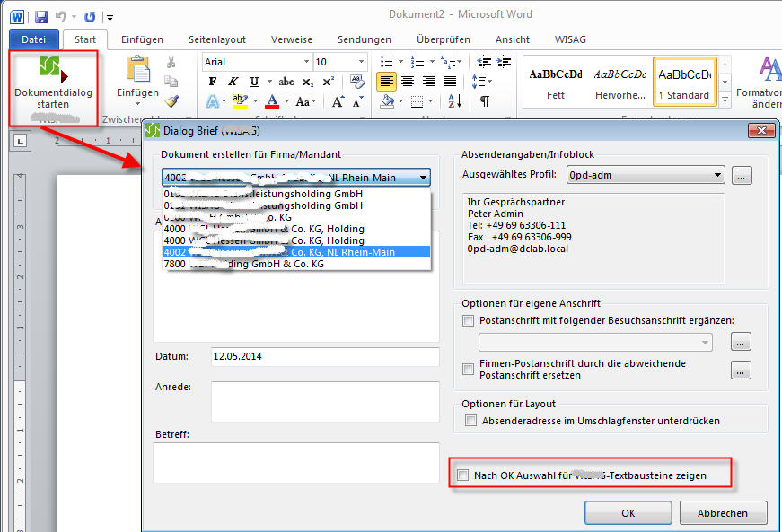Check Firmen-Postanschrift durch abweichende ersetzen option
This screenshot has width=782, height=532.
(468, 369)
